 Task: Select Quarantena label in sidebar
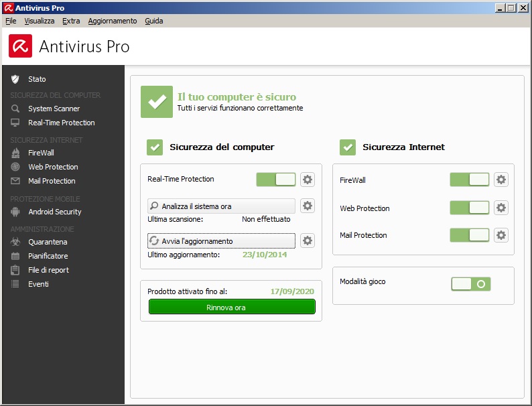[48, 242]
